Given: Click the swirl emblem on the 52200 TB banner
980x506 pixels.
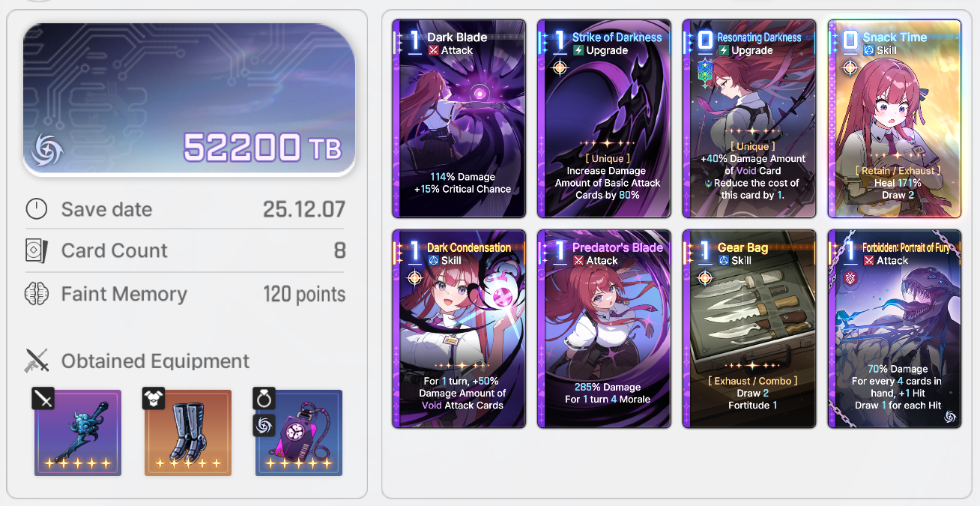Looking at the screenshot, I should (46, 150).
